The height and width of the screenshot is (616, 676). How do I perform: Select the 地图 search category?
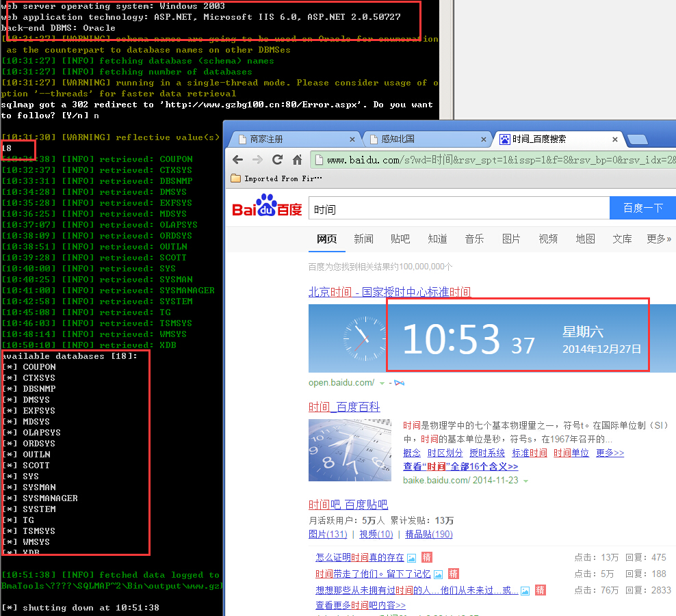coord(585,239)
